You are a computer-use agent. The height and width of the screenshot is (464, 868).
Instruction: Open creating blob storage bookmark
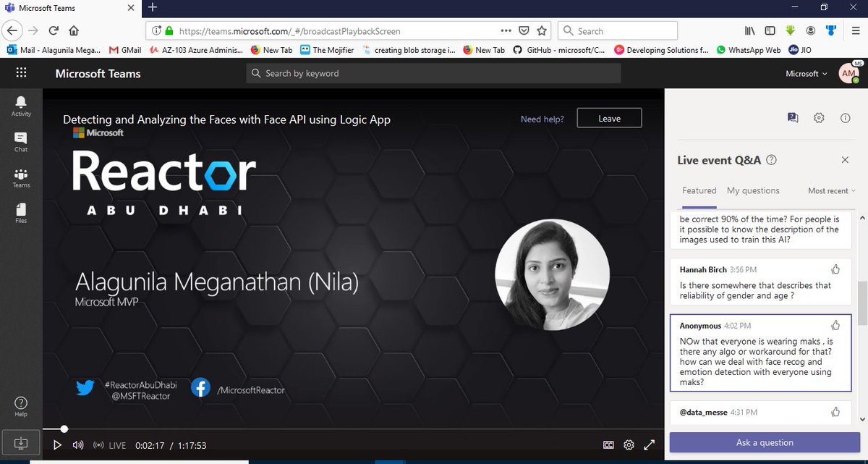[409, 50]
